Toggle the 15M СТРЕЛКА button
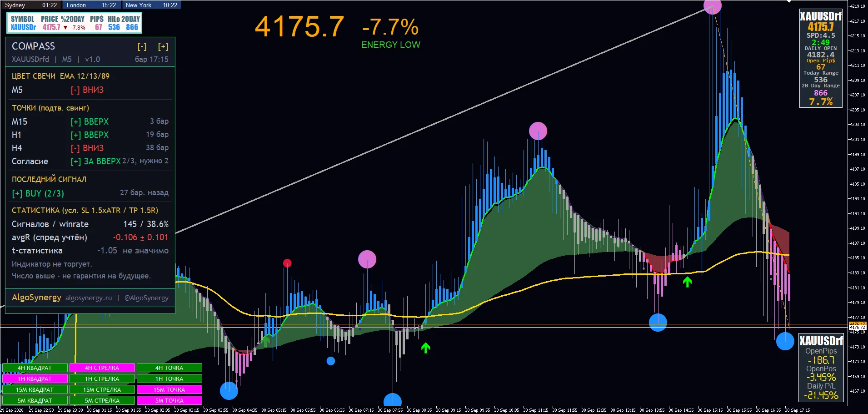868x414 pixels. (102, 389)
